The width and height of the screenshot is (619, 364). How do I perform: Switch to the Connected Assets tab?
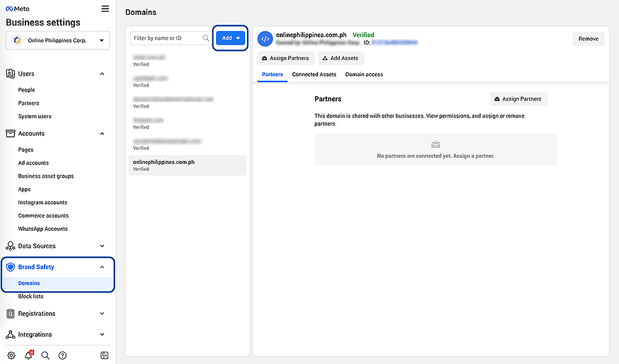pos(314,74)
